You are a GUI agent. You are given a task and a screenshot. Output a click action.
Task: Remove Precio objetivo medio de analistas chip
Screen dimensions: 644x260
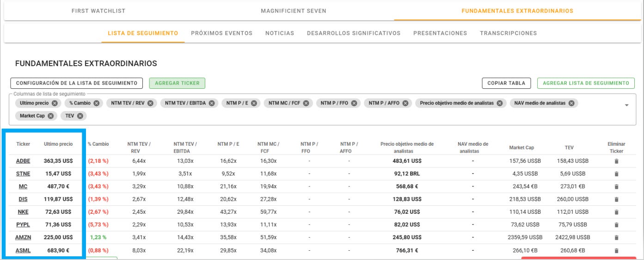click(499, 103)
